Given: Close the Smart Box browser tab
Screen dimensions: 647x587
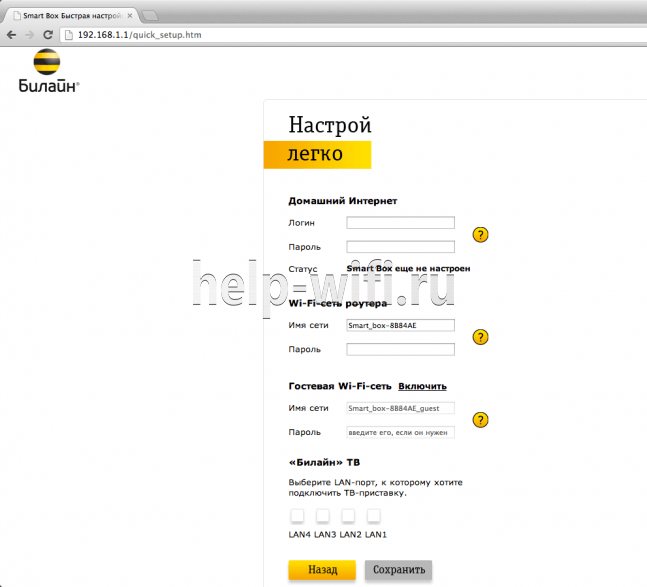Looking at the screenshot, I should click(x=130, y=16).
